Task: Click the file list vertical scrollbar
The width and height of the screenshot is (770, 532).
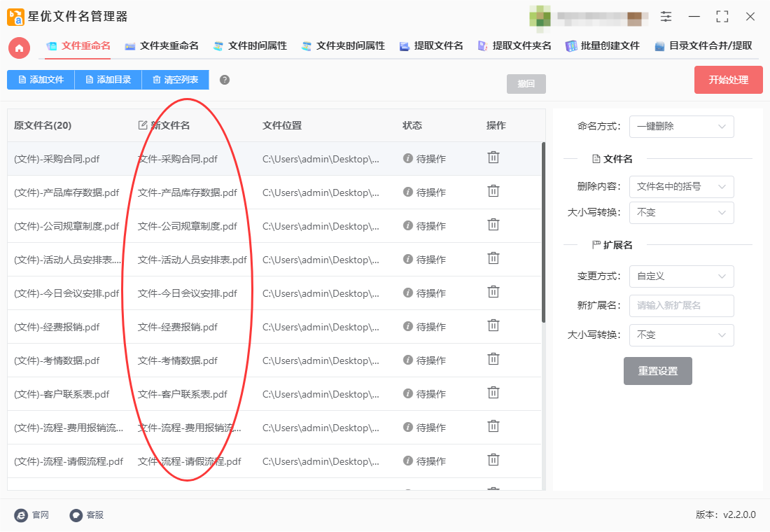Action: 543,232
